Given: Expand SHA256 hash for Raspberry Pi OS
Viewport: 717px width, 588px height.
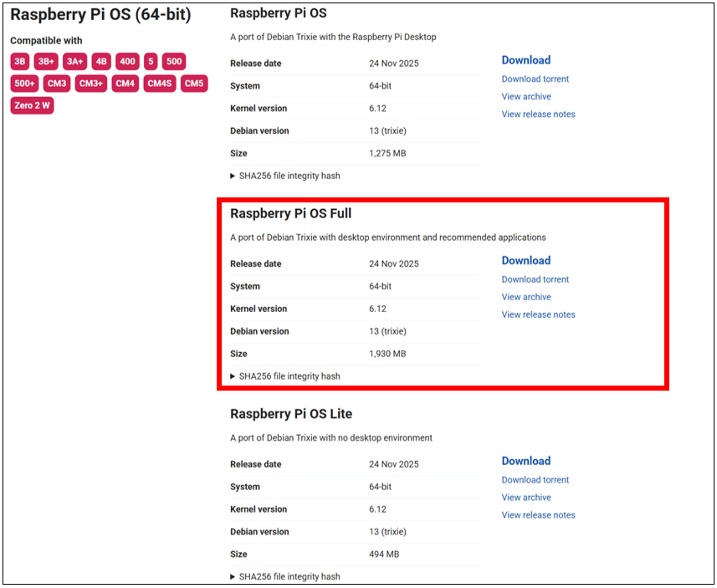Looking at the screenshot, I should [x=285, y=176].
